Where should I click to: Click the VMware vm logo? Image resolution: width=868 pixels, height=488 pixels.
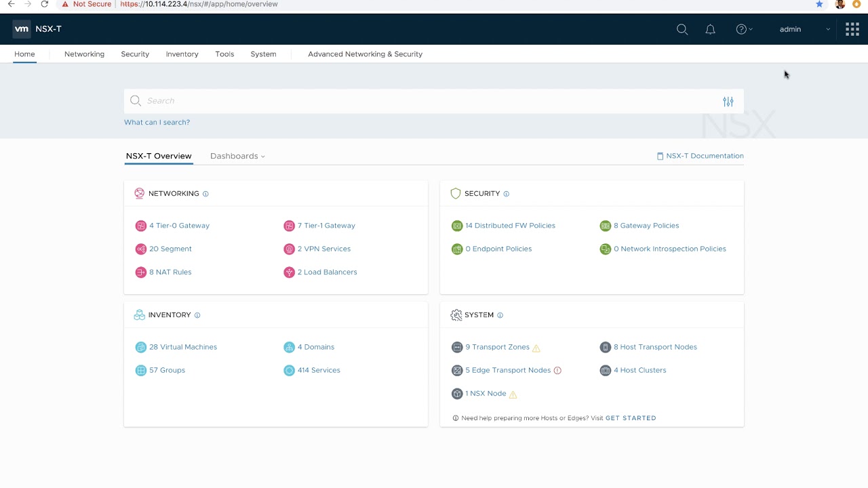pos(22,29)
